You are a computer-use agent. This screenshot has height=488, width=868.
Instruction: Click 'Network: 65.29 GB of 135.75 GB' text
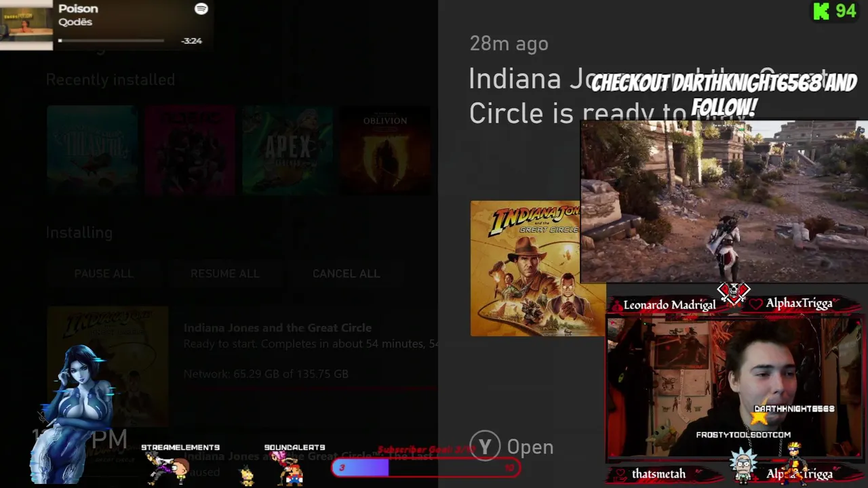click(266, 374)
